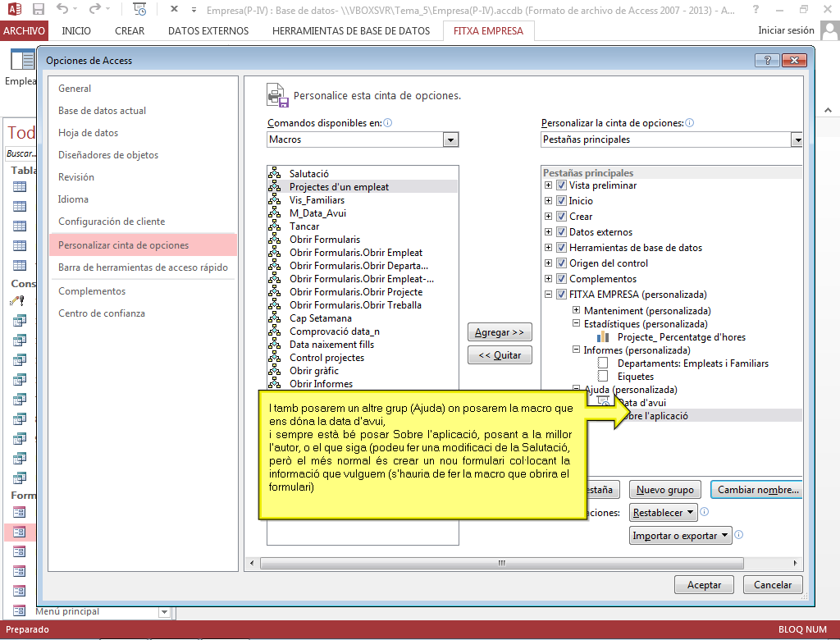Open the ARCHIVO ribbon tab
This screenshot has width=840, height=640.
[x=24, y=30]
